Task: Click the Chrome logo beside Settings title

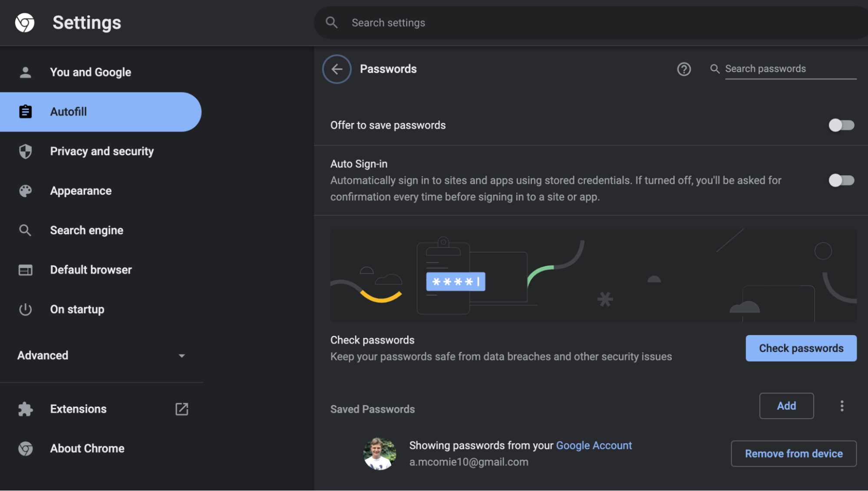Action: (x=25, y=23)
